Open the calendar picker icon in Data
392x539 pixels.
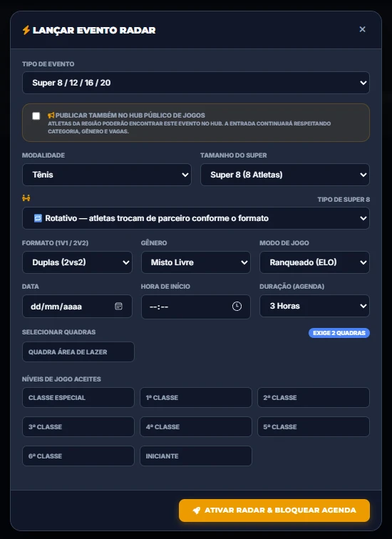[x=118, y=307]
